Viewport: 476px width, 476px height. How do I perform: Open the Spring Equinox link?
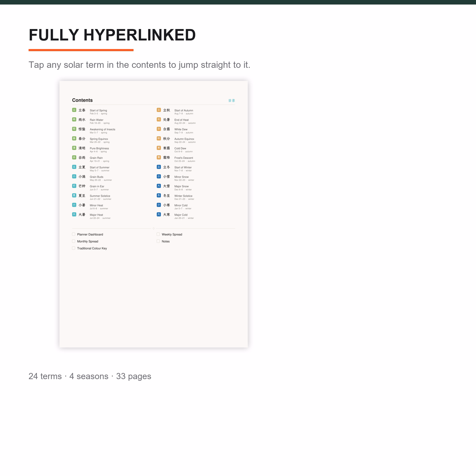(x=99, y=139)
